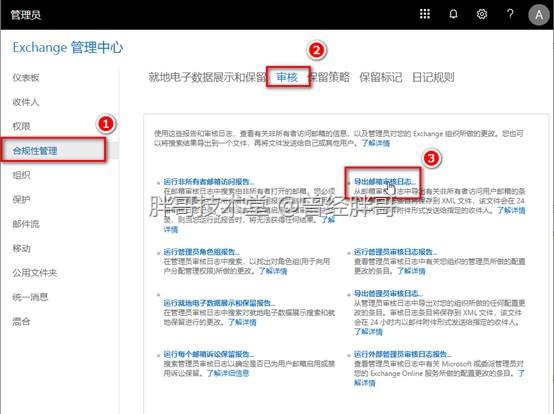Switch to 日记规则 tab

[x=433, y=77]
